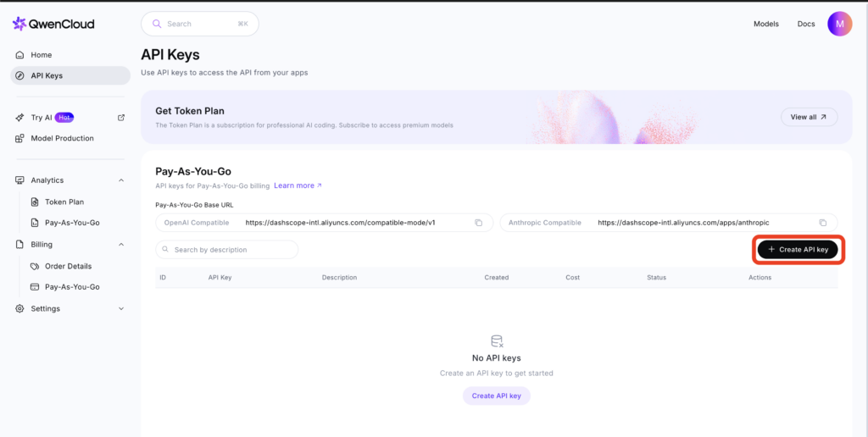Screen dimensions: 868x437
Task: Click the API Key column header
Action: tap(220, 277)
